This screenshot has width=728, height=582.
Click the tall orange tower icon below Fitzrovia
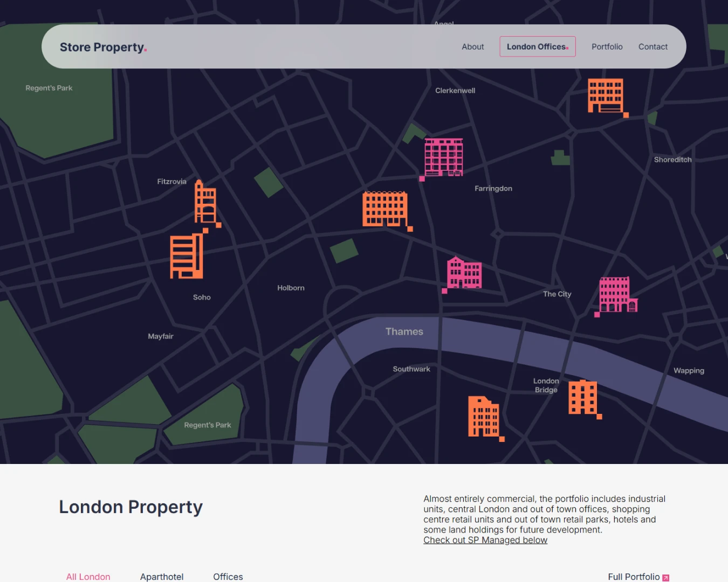pyautogui.click(x=205, y=202)
